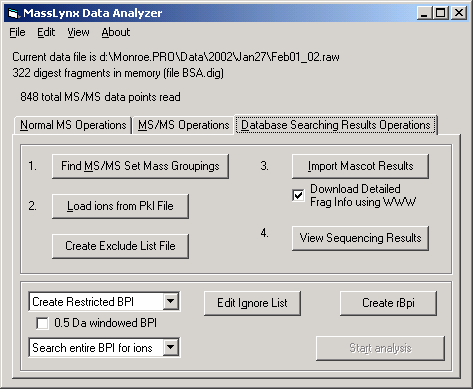
Task: Click Edit Ignore List button
Action: point(252,303)
